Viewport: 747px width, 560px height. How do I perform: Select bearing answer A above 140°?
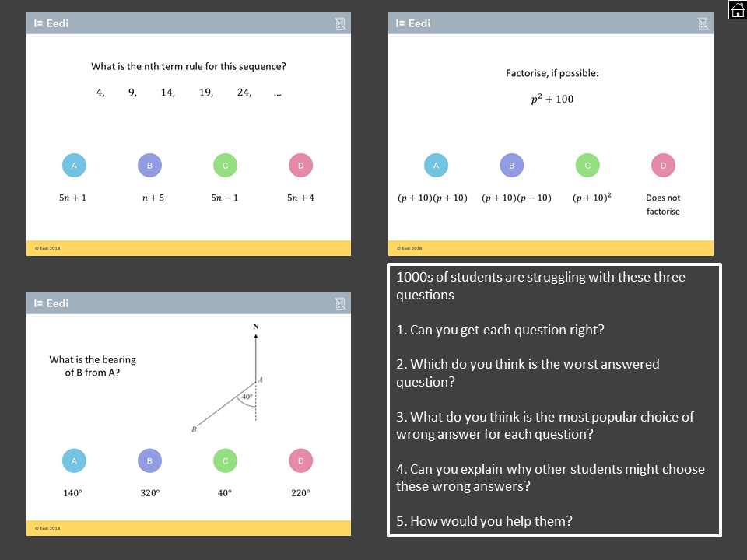pos(75,460)
